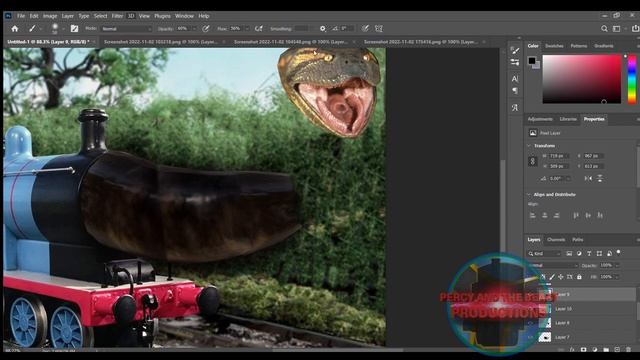Click the Share icon
Viewport: 640px width, 360px height.
(636, 29)
